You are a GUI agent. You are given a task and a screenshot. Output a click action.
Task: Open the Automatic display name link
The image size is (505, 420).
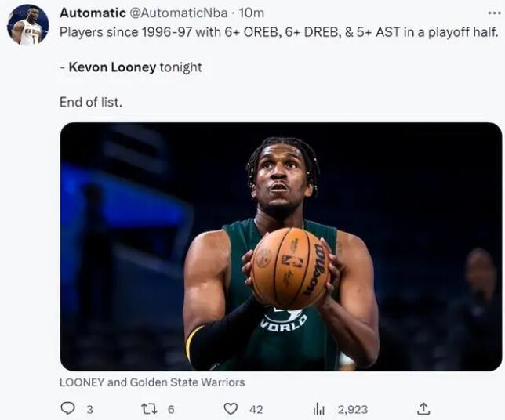coord(93,13)
